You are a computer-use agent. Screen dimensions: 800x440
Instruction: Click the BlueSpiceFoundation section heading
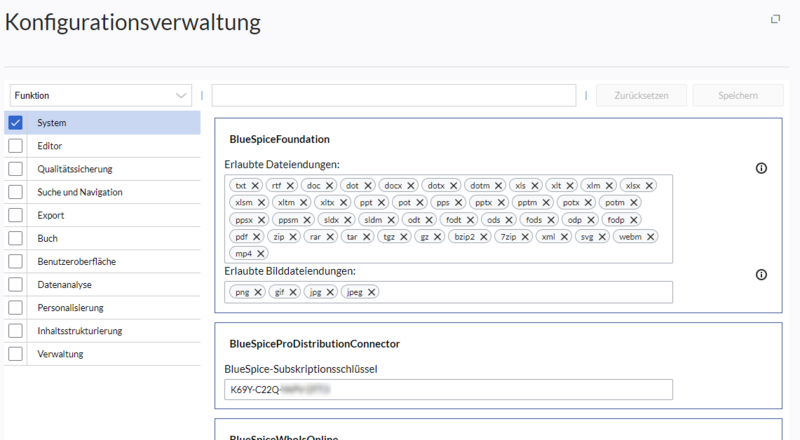[x=280, y=139]
